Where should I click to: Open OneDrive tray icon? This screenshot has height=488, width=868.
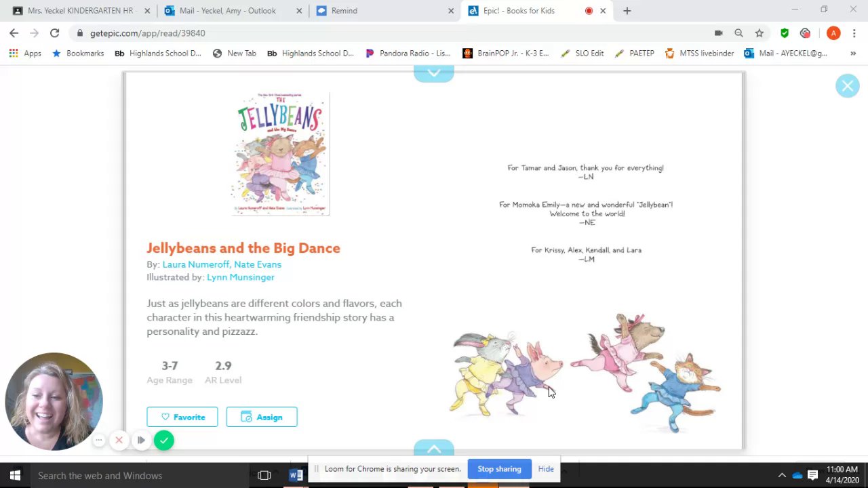click(x=797, y=475)
